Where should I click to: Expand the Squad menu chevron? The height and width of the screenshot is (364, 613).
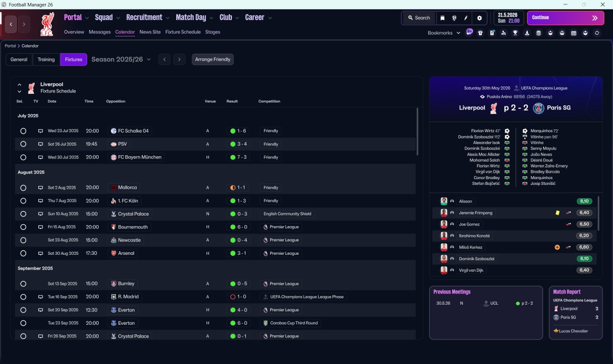[118, 18]
